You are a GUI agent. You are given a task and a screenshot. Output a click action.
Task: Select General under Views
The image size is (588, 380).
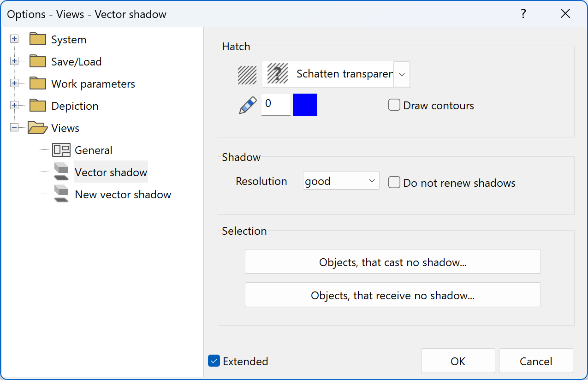[x=94, y=150]
